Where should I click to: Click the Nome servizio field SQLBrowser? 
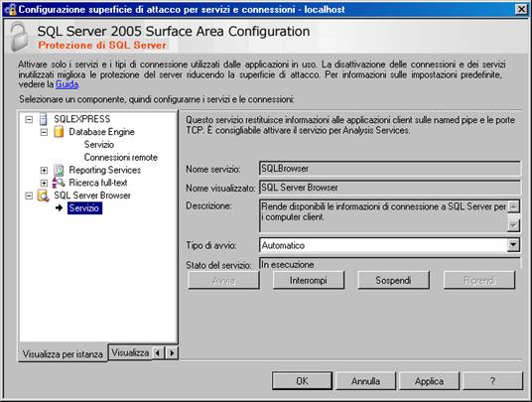point(389,169)
